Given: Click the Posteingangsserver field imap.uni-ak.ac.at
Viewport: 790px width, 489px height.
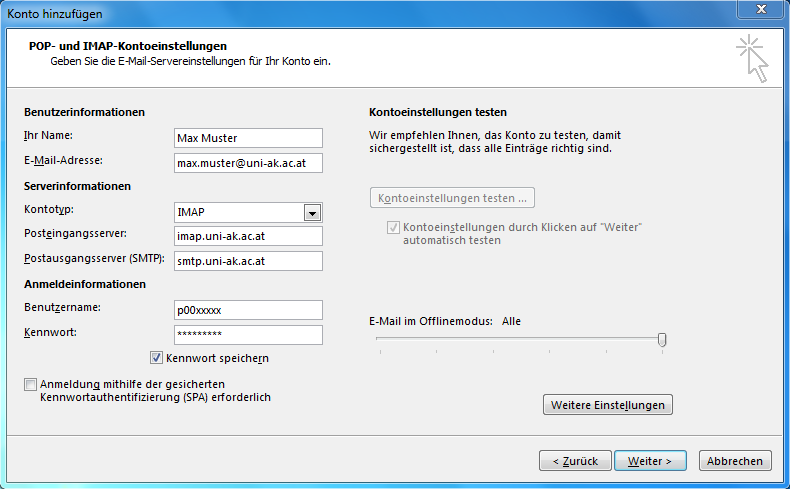Looking at the screenshot, I should [x=248, y=236].
